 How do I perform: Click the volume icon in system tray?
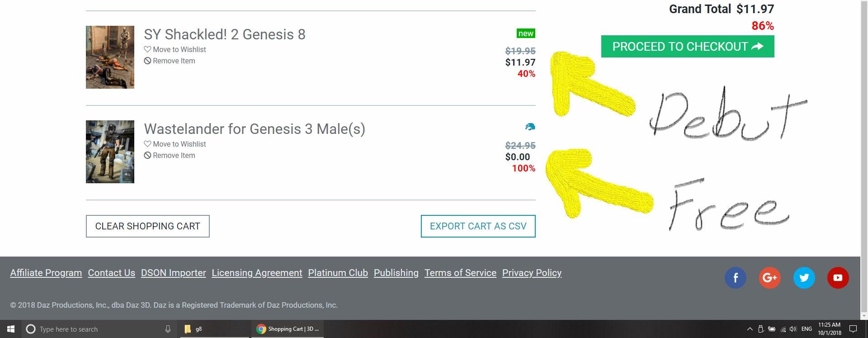(x=793, y=329)
